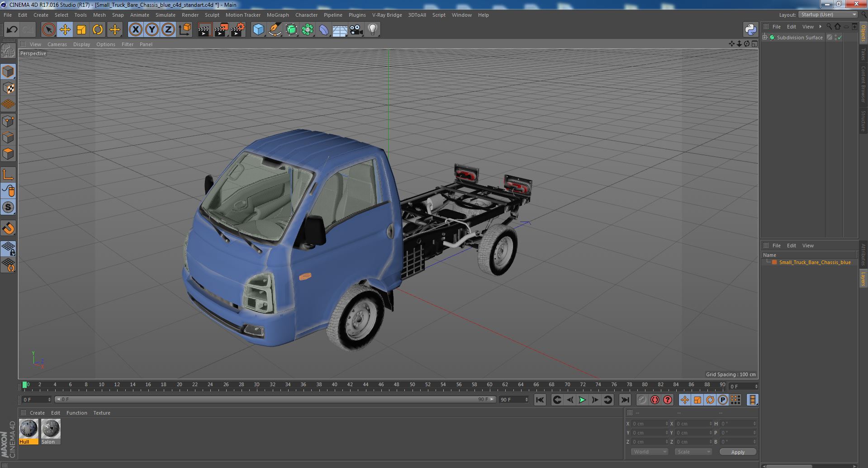Go to end of animation
Image resolution: width=868 pixels, height=468 pixels.
click(625, 400)
